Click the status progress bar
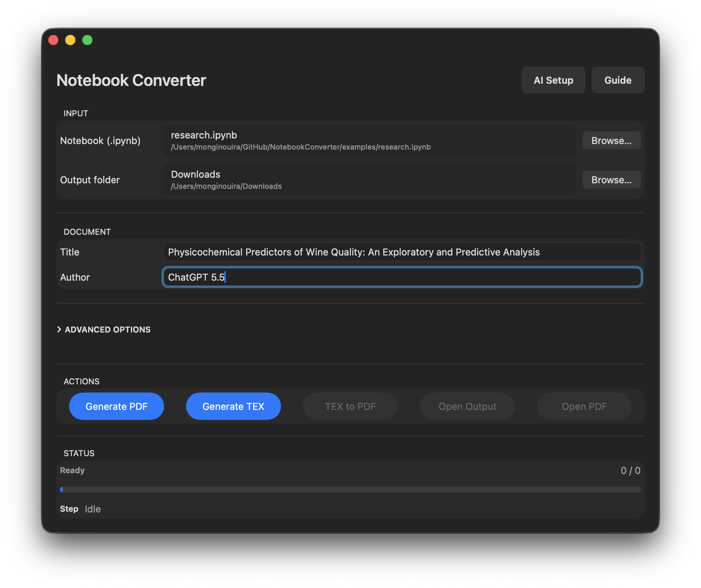This screenshot has height=588, width=701. [x=350, y=490]
